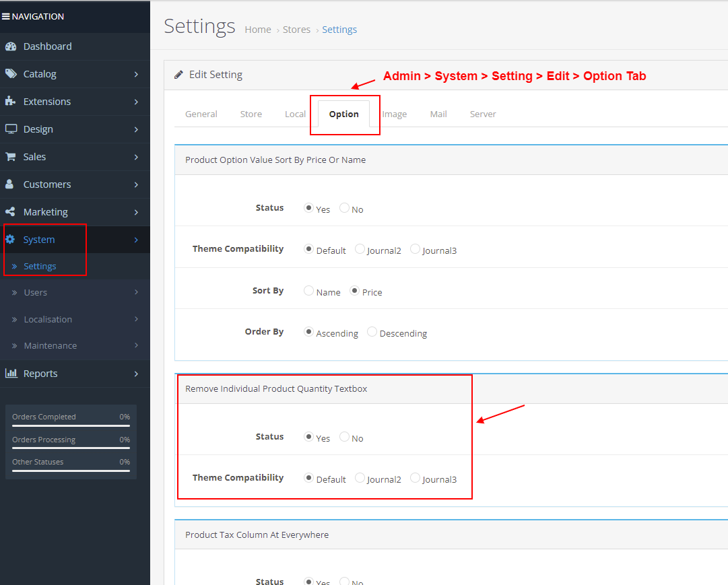This screenshot has height=585, width=728.
Task: Click the Reports sidebar icon
Action: 14,373
